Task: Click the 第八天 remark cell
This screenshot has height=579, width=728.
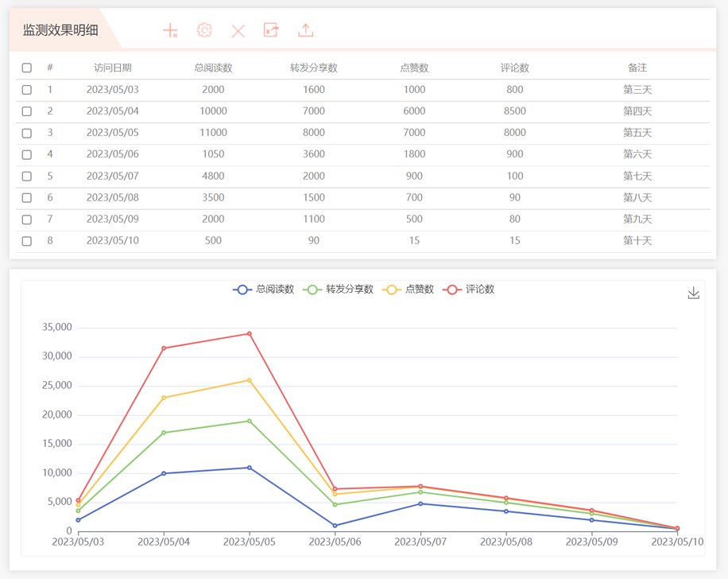Action: pyautogui.click(x=637, y=197)
